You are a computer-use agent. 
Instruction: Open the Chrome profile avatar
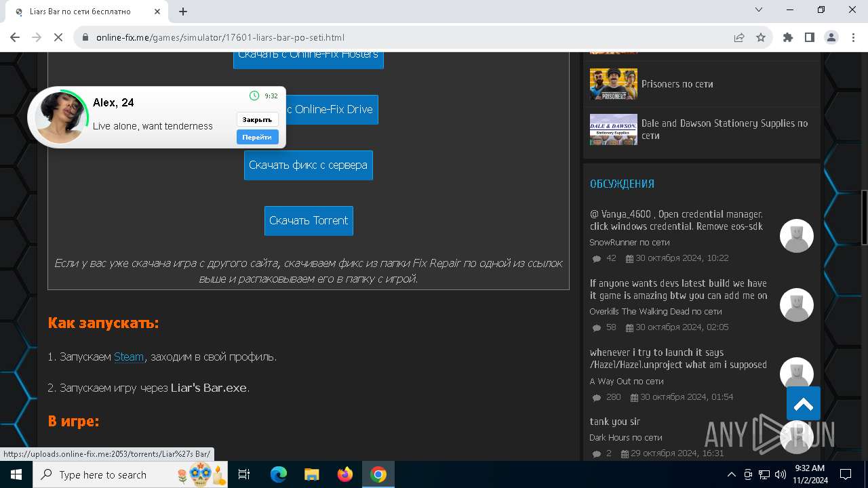pyautogui.click(x=831, y=37)
